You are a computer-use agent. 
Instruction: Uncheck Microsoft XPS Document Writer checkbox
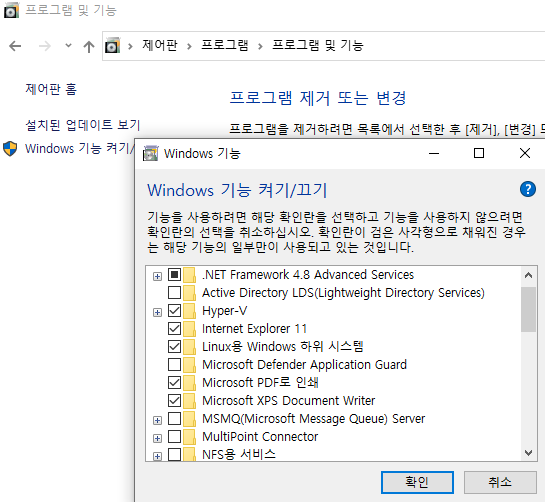(174, 401)
